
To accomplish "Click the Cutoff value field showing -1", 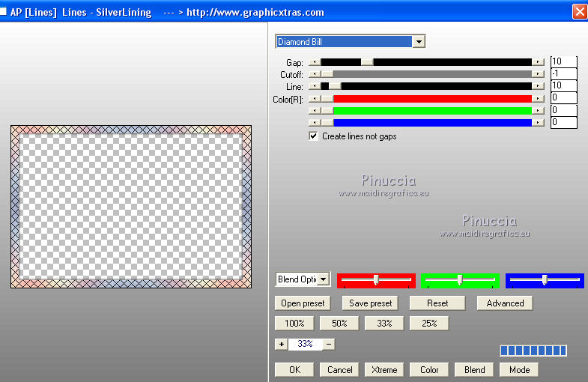I will pyautogui.click(x=563, y=73).
